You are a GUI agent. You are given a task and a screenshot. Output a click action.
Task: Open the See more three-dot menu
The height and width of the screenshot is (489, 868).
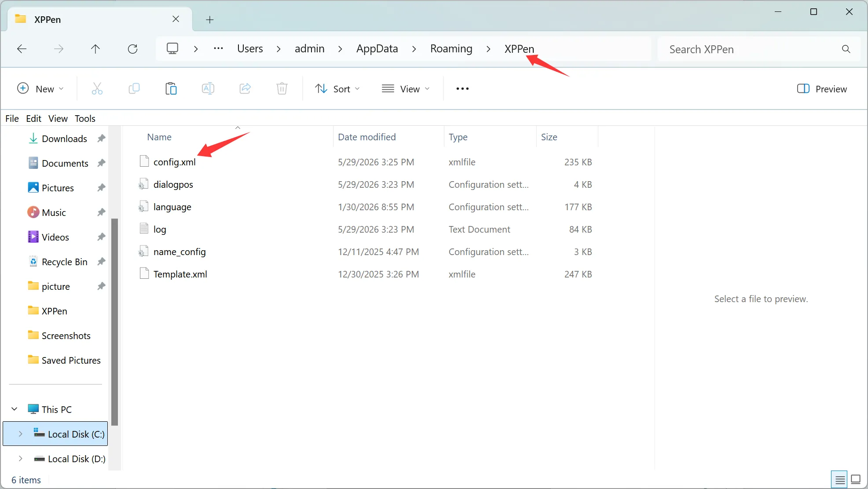coord(462,89)
